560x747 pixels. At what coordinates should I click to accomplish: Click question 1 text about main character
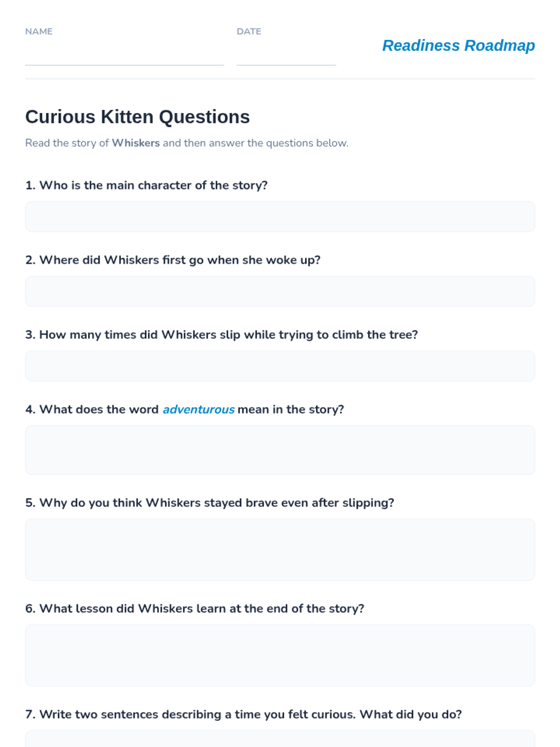point(147,185)
